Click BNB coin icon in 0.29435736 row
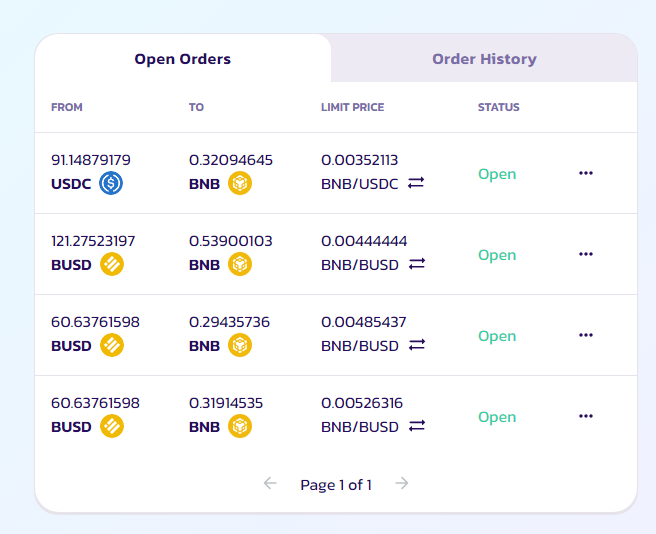This screenshot has width=656, height=534. 240,345
